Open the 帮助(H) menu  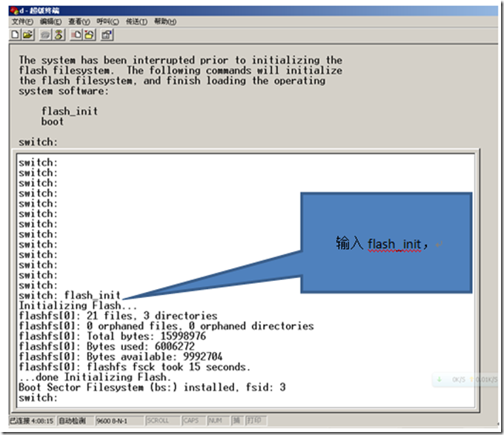tap(165, 21)
